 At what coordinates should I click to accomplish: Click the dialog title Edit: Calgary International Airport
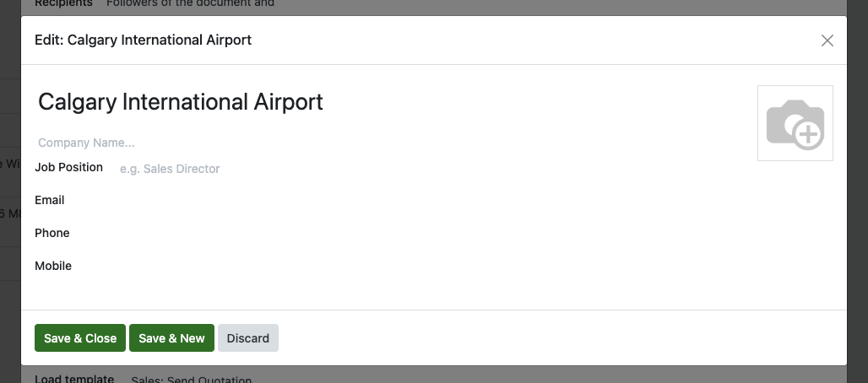pos(143,40)
